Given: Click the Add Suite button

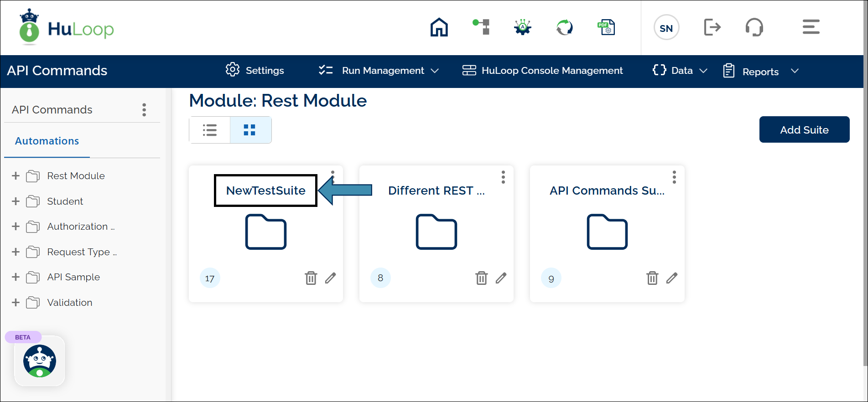Looking at the screenshot, I should point(804,130).
